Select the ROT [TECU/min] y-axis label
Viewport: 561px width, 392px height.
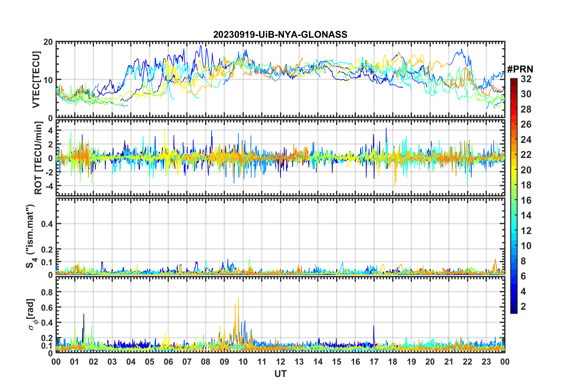38,158
